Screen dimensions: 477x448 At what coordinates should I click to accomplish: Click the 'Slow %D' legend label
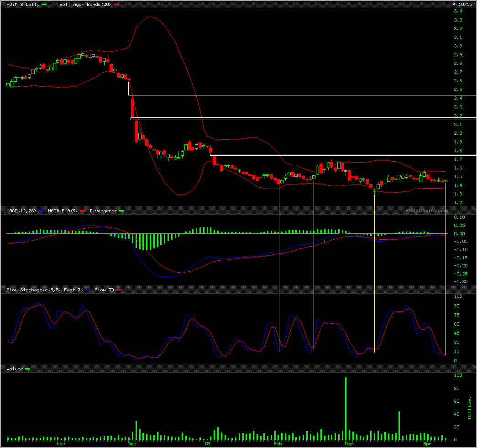[x=104, y=290]
